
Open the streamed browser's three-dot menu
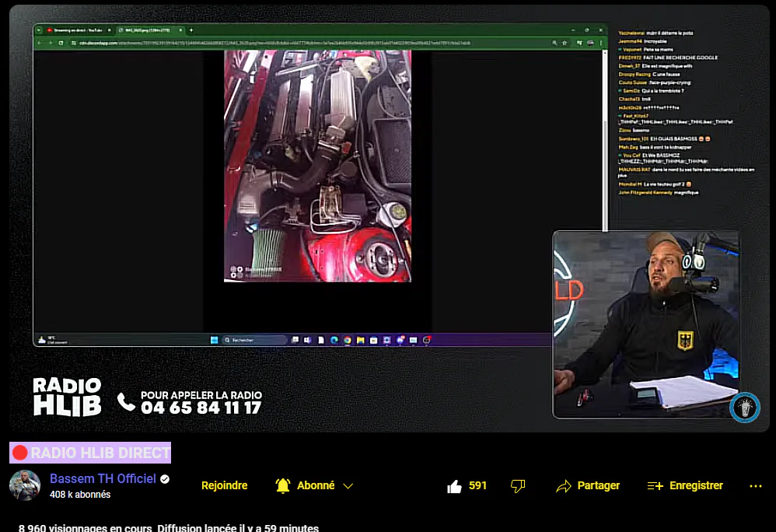pyautogui.click(x=601, y=43)
